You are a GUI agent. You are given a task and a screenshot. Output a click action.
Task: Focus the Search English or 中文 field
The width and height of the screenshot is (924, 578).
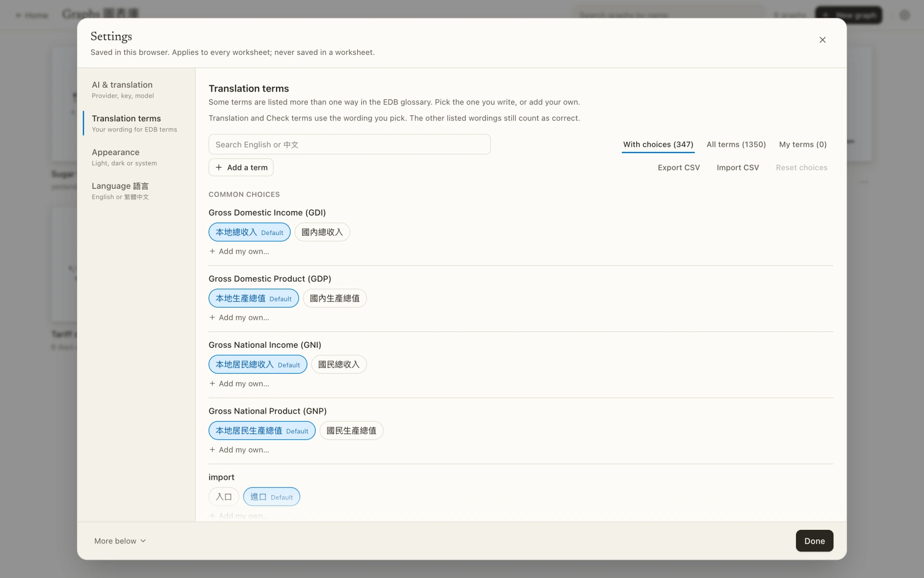pos(349,144)
